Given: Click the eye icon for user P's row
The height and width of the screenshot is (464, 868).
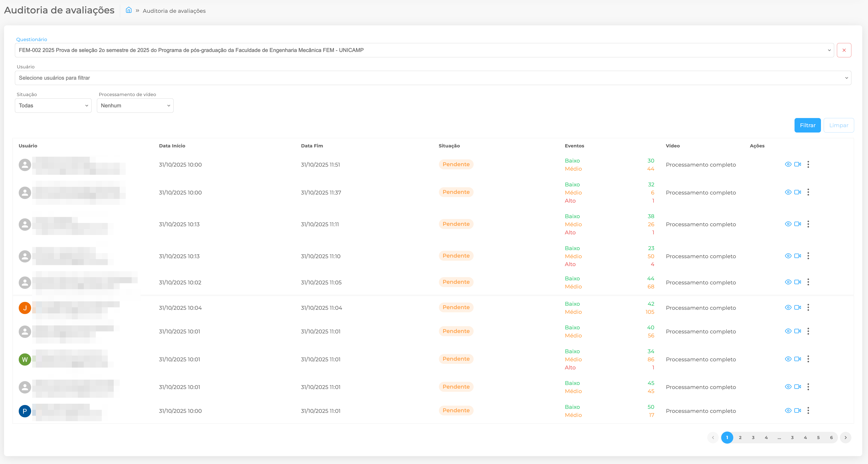Looking at the screenshot, I should point(788,411).
